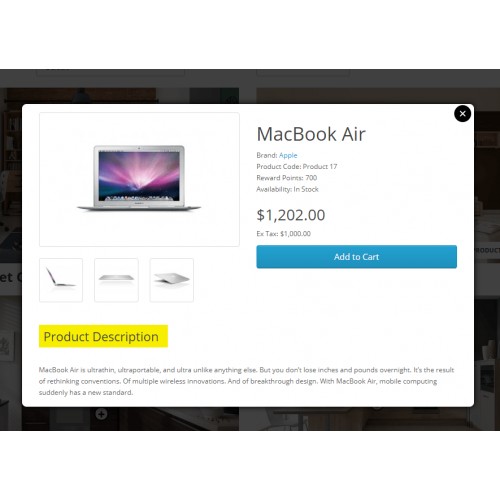Click the $1,202.00 price
The image size is (500, 500).
tap(291, 215)
